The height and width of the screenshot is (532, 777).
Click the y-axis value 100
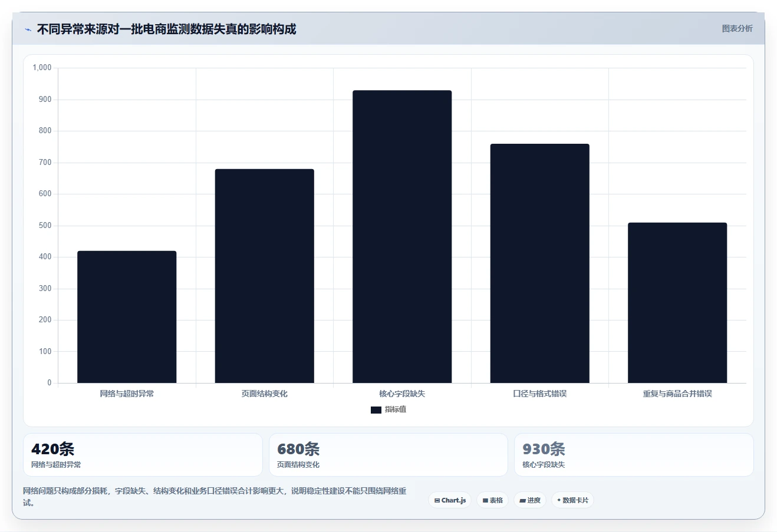click(x=45, y=352)
